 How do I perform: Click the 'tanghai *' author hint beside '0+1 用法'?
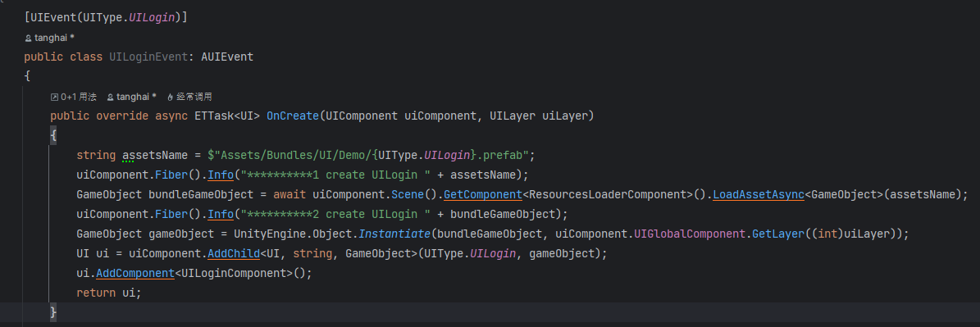pyautogui.click(x=131, y=97)
